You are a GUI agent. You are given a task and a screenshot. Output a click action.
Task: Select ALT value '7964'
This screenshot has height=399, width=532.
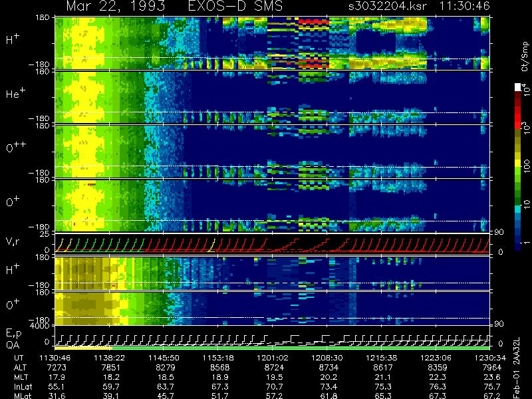click(491, 368)
